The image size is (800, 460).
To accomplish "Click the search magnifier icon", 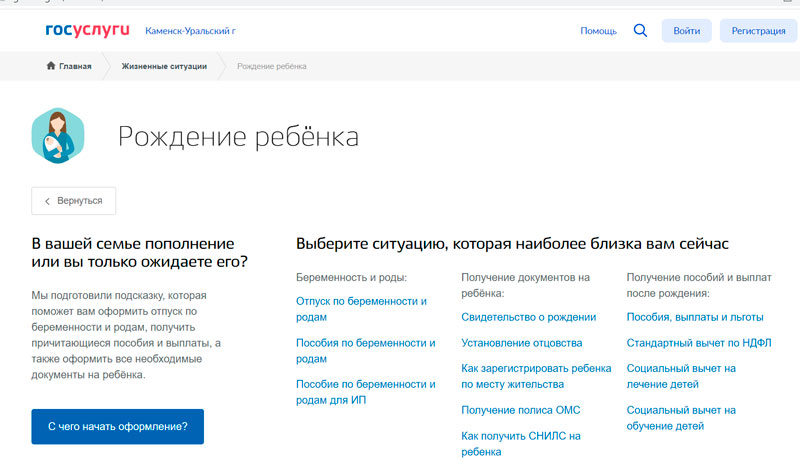I will coord(641,31).
